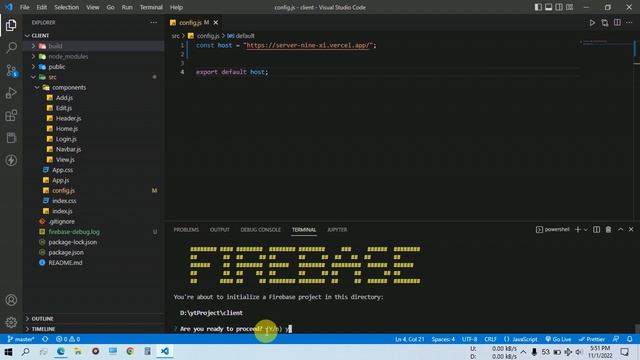640x360 pixels.
Task: Expand the node_modules folder
Action: tap(94, 56)
